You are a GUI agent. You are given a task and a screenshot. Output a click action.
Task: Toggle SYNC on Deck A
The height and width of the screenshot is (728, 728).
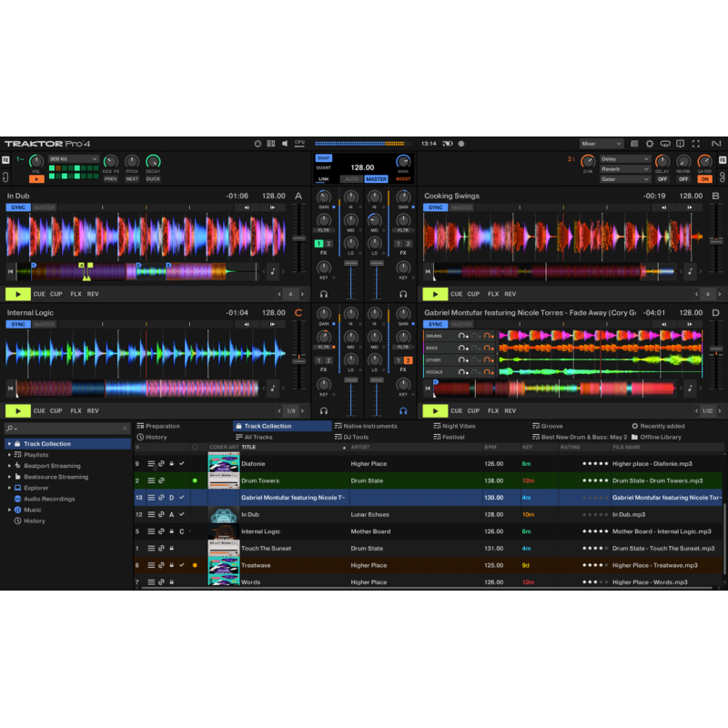18,207
